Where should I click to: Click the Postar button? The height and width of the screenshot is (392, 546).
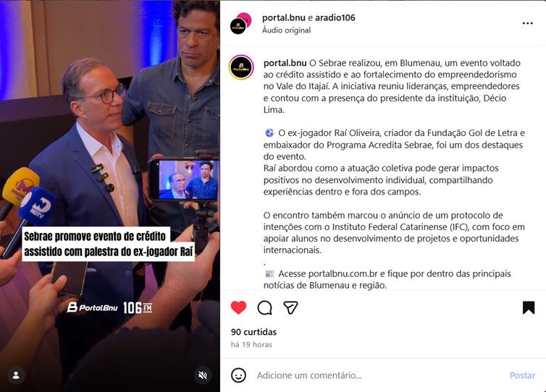[522, 375]
